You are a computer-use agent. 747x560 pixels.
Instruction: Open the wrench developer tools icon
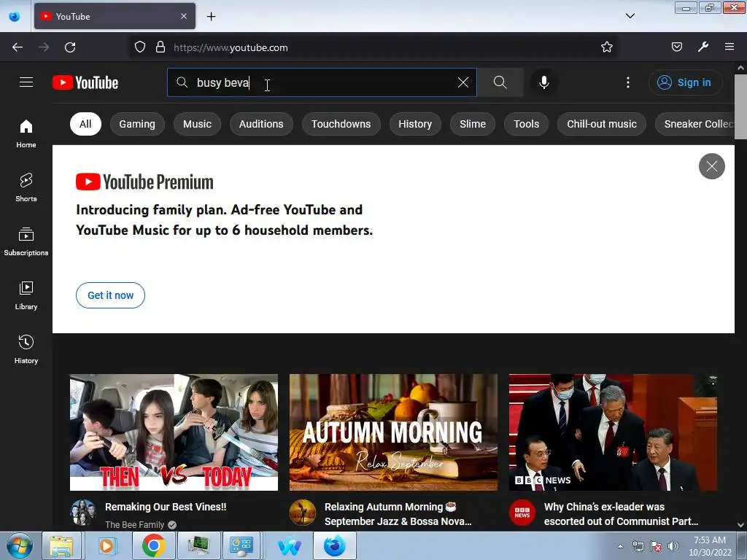(703, 47)
